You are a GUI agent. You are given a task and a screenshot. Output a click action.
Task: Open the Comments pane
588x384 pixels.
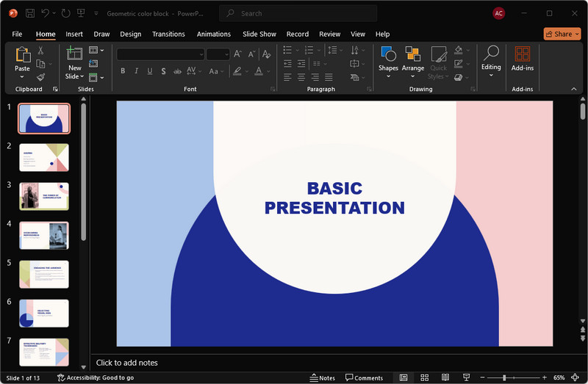click(x=364, y=377)
